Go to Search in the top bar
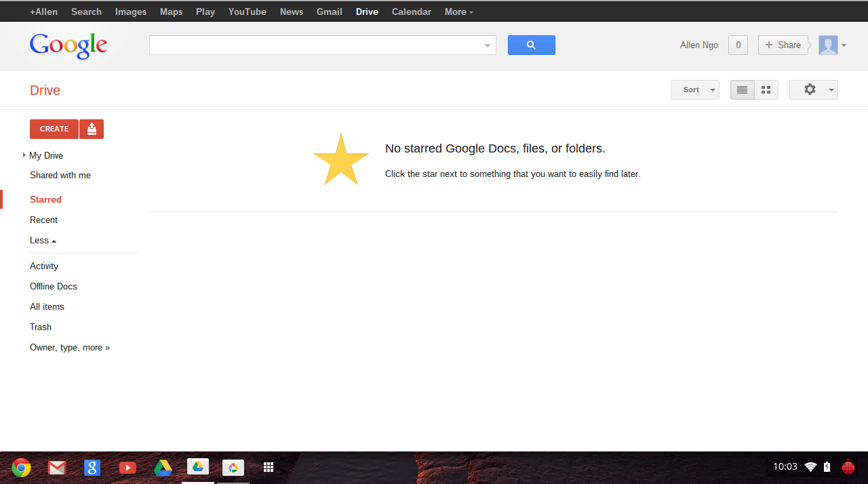This screenshot has height=484, width=868. [86, 12]
